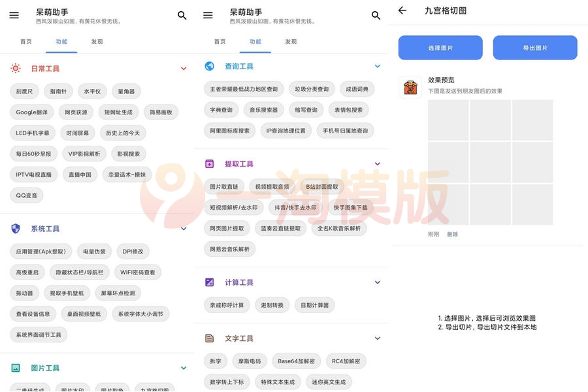Tap the 查询工具 globe icon
Image resolution: width=588 pixels, height=392 pixels.
(209, 66)
